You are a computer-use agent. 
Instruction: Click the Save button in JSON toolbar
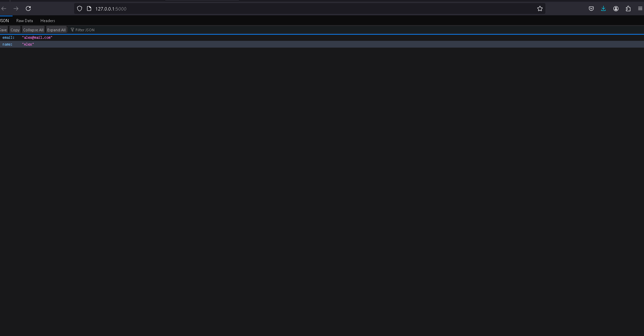(x=3, y=30)
